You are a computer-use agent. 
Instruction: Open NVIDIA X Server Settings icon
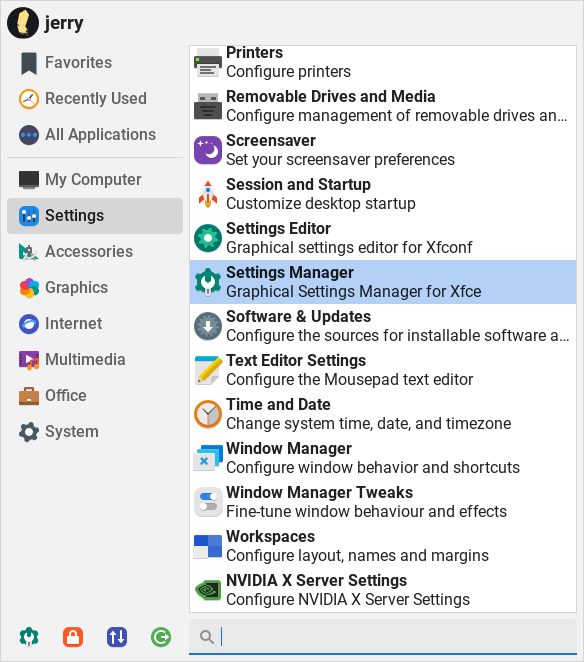208,590
